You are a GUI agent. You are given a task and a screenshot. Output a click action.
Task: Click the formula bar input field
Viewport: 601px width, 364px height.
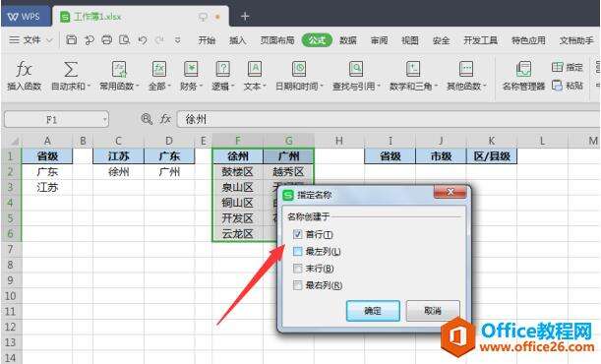tap(388, 120)
